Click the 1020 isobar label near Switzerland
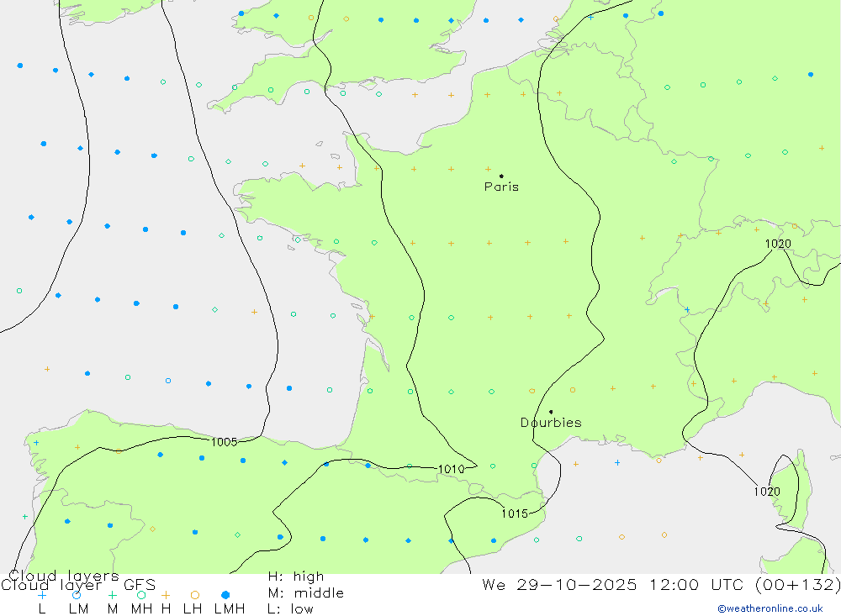The height and width of the screenshot is (616, 841). (x=778, y=244)
